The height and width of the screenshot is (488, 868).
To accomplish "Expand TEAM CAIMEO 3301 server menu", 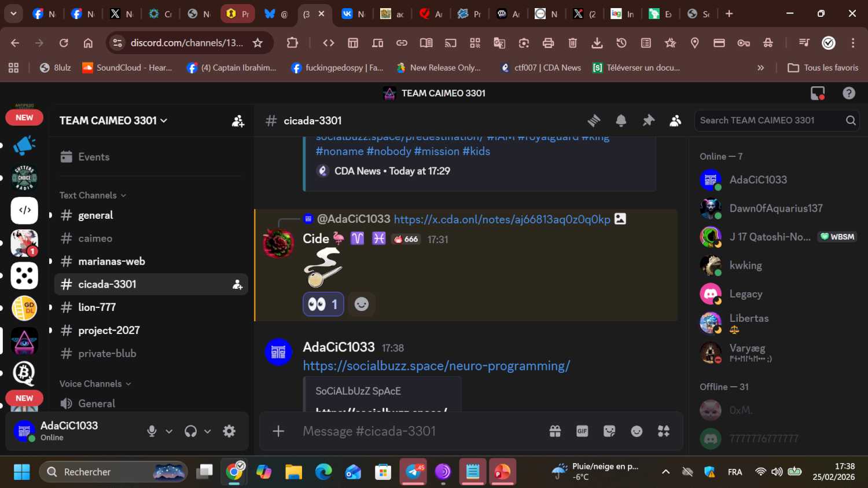I will [113, 120].
